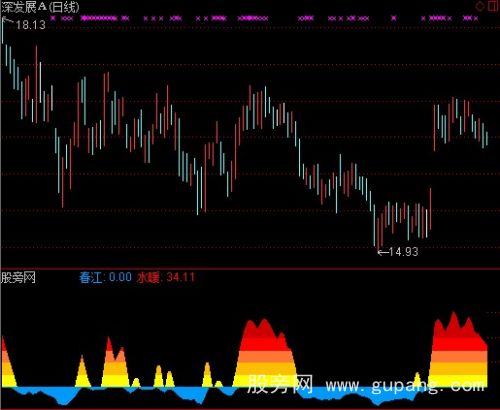
Task: Click the tallest red peak in indicator panel
Action: [x=453, y=314]
